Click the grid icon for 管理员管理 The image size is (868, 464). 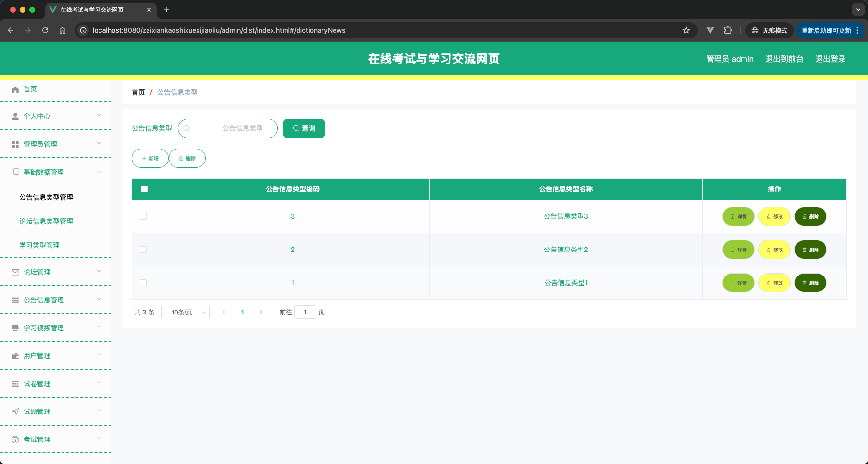point(15,144)
